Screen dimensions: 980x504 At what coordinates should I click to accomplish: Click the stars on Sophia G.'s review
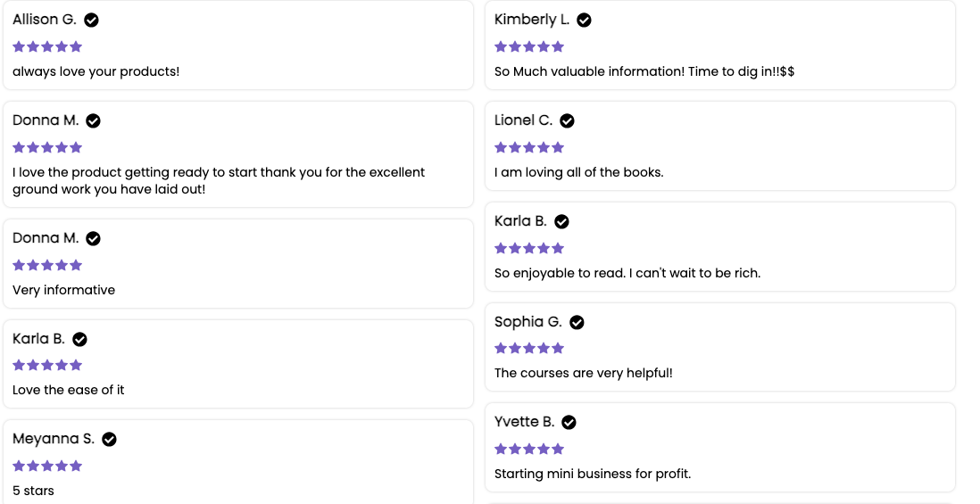[529, 348]
